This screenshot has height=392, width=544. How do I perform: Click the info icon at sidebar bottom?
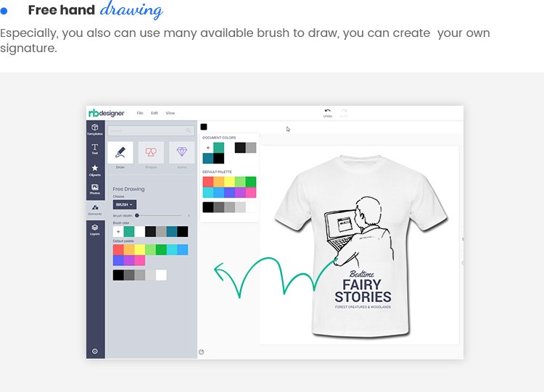tap(95, 351)
